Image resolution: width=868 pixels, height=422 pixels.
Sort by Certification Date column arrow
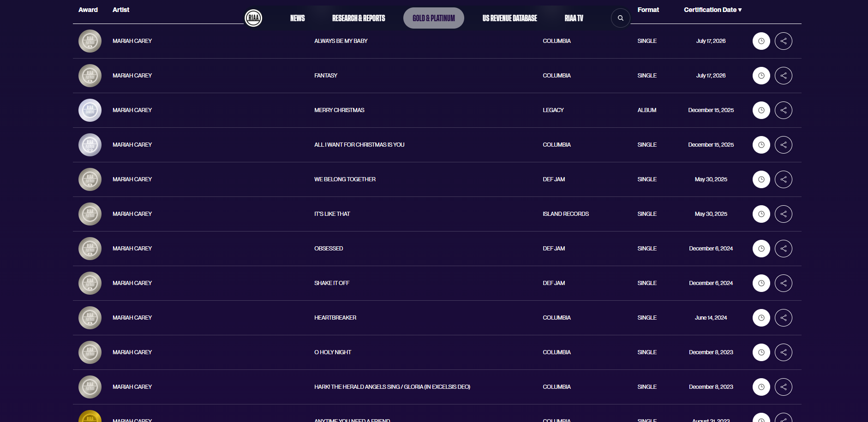pyautogui.click(x=740, y=10)
